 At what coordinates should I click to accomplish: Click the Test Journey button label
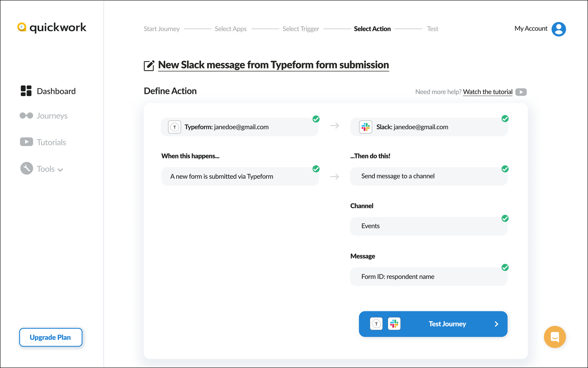click(x=447, y=324)
